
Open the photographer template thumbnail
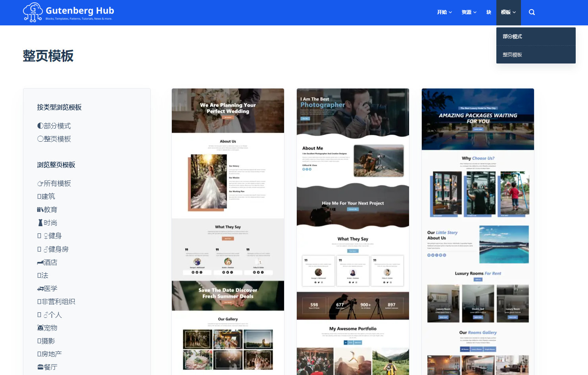tap(353, 230)
